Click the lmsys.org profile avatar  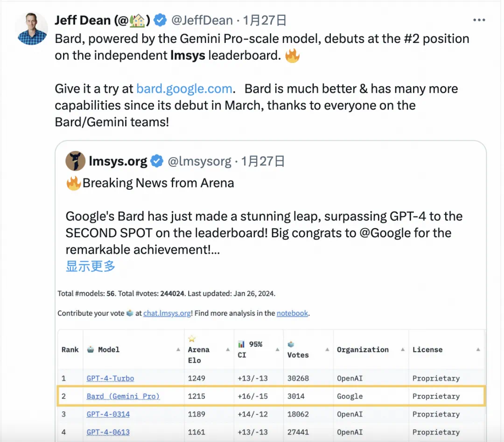pyautogui.click(x=75, y=161)
